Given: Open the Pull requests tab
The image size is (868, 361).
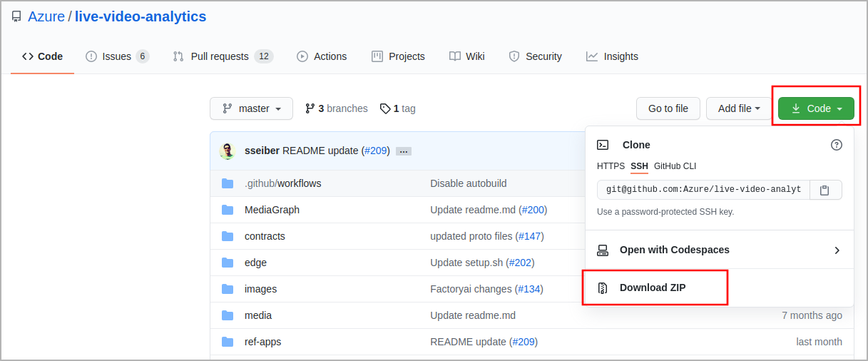Looking at the screenshot, I should [x=223, y=56].
